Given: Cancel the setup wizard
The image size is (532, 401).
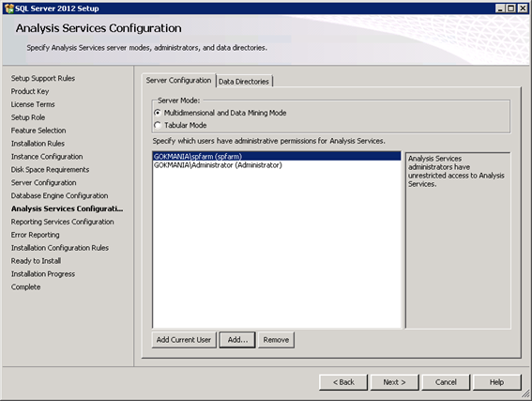Looking at the screenshot, I should click(446, 382).
